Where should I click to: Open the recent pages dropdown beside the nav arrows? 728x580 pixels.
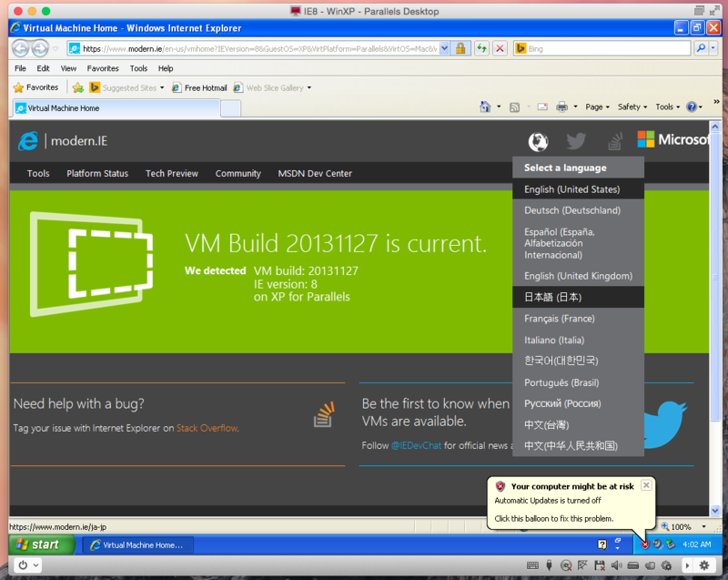click(56, 48)
